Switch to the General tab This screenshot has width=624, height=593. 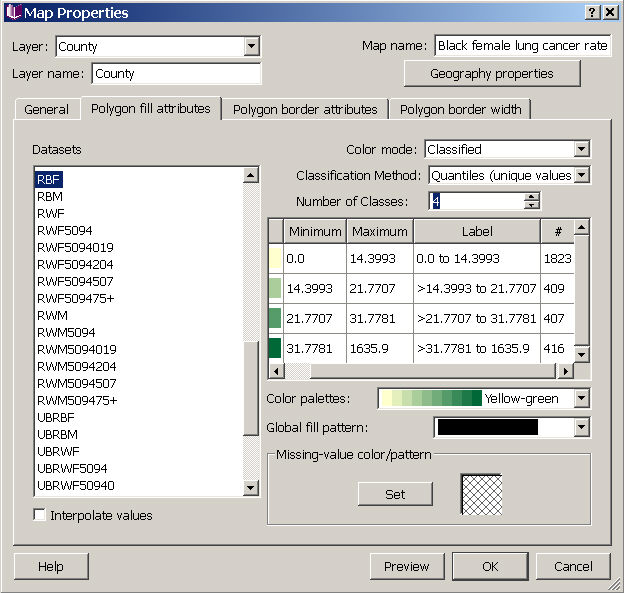coord(46,109)
